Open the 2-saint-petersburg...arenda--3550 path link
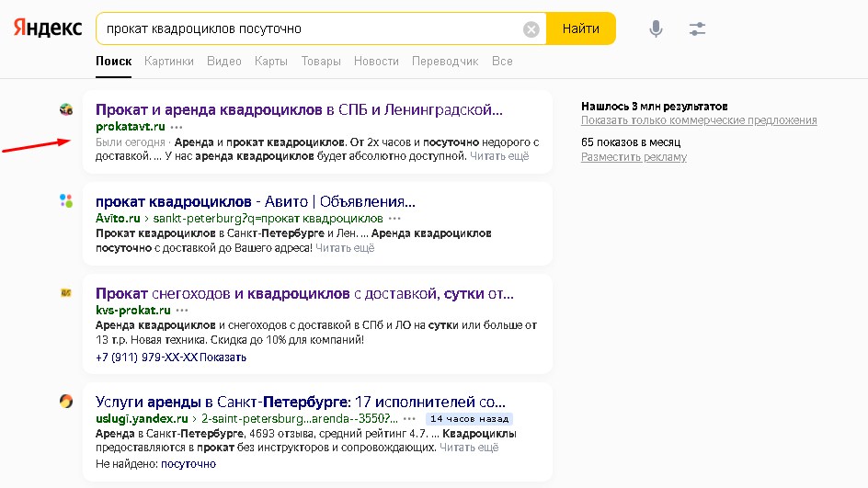 click(299, 418)
